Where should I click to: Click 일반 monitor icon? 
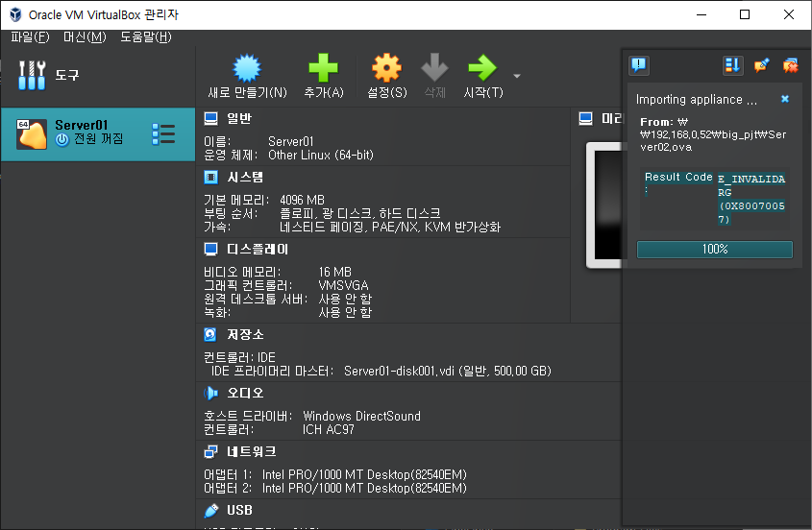pyautogui.click(x=210, y=118)
